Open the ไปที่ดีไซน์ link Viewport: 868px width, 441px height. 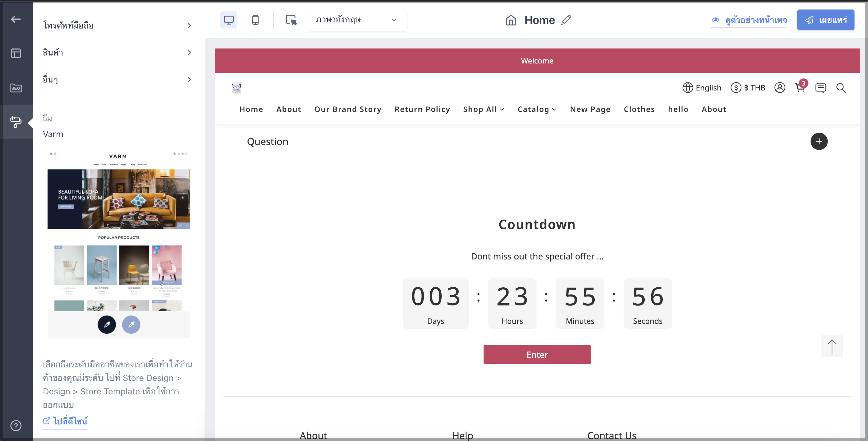(65, 421)
